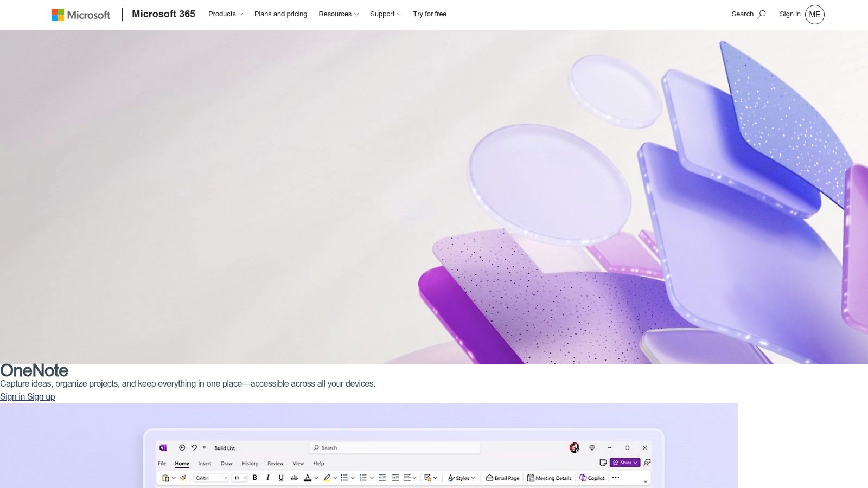Image resolution: width=868 pixels, height=488 pixels.
Task: Expand the Resources dropdown menu
Action: pyautogui.click(x=339, y=14)
